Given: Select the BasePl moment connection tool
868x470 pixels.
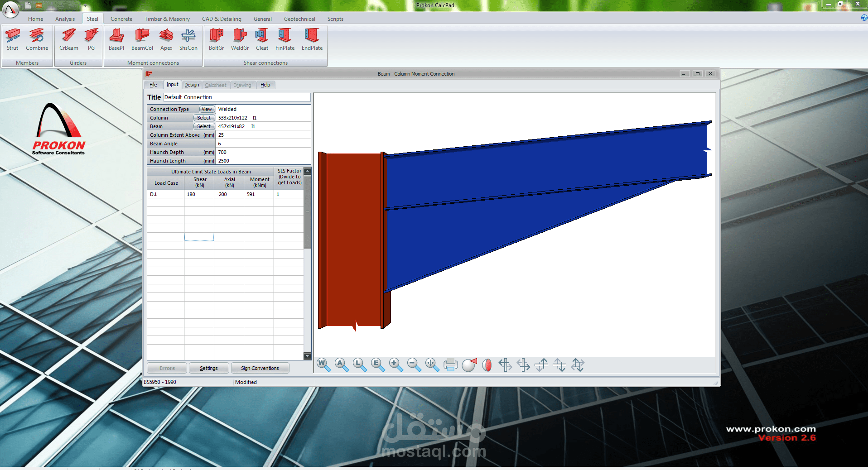Looking at the screenshot, I should (x=116, y=40).
